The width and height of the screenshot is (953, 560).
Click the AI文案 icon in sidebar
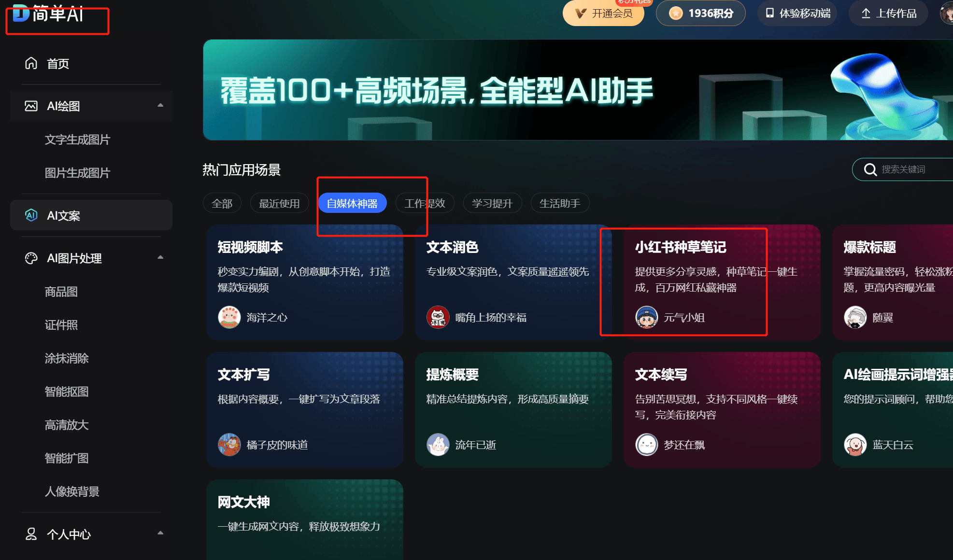point(31,215)
